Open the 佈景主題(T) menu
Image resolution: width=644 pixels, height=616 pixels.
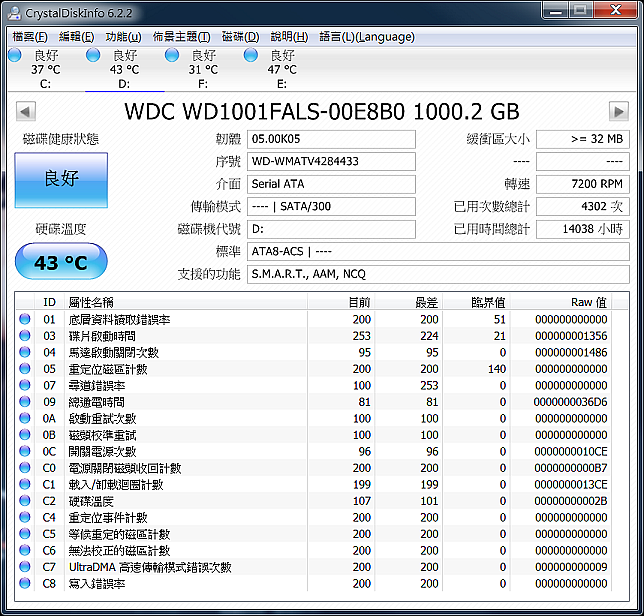182,37
